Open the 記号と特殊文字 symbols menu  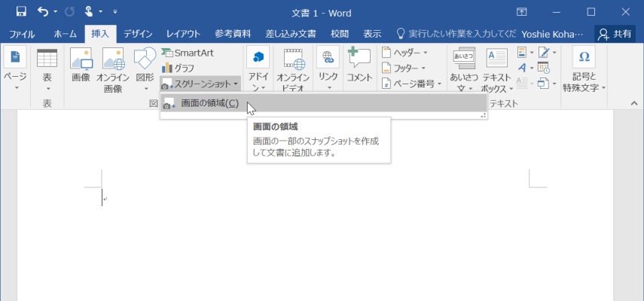point(584,69)
